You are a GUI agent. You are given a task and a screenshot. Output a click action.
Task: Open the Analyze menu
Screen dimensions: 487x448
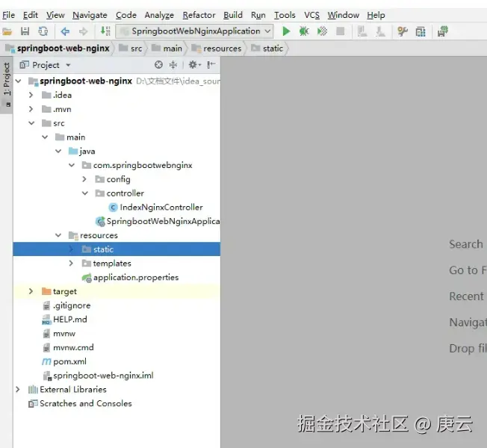click(159, 15)
